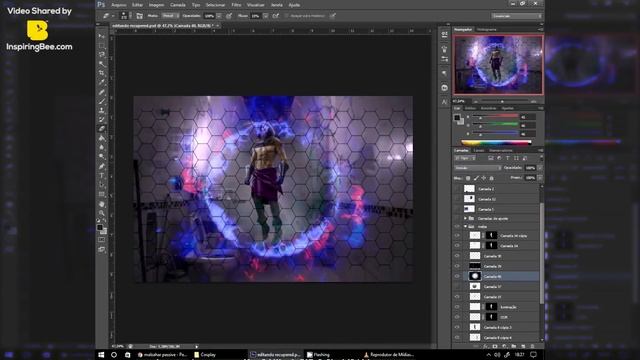Check 'Apagar para o histórico' checkbox
The image size is (640, 360).
coord(286,16)
